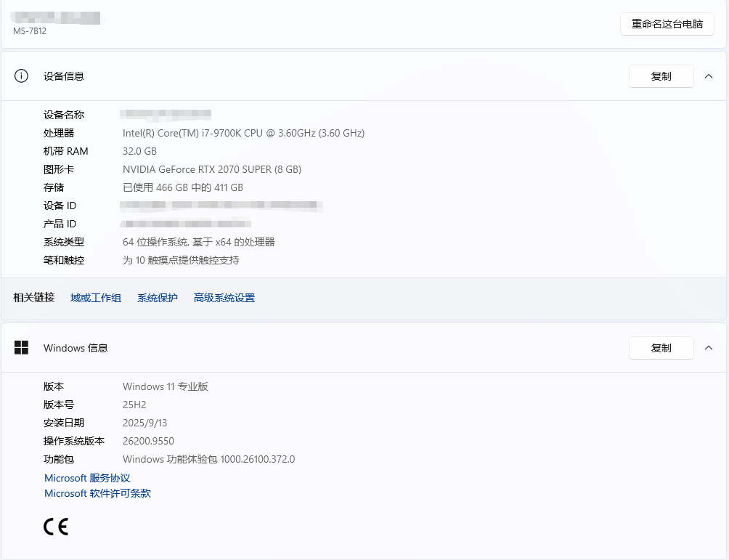Click the 相关链接 label
This screenshot has width=729, height=560.
click(x=34, y=297)
